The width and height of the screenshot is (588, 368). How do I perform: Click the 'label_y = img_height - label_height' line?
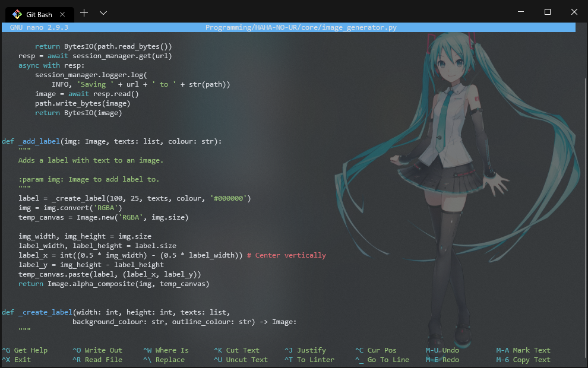(91, 265)
